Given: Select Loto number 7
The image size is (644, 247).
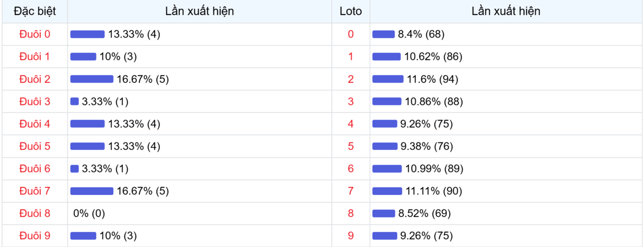Looking at the screenshot, I should [x=351, y=191].
